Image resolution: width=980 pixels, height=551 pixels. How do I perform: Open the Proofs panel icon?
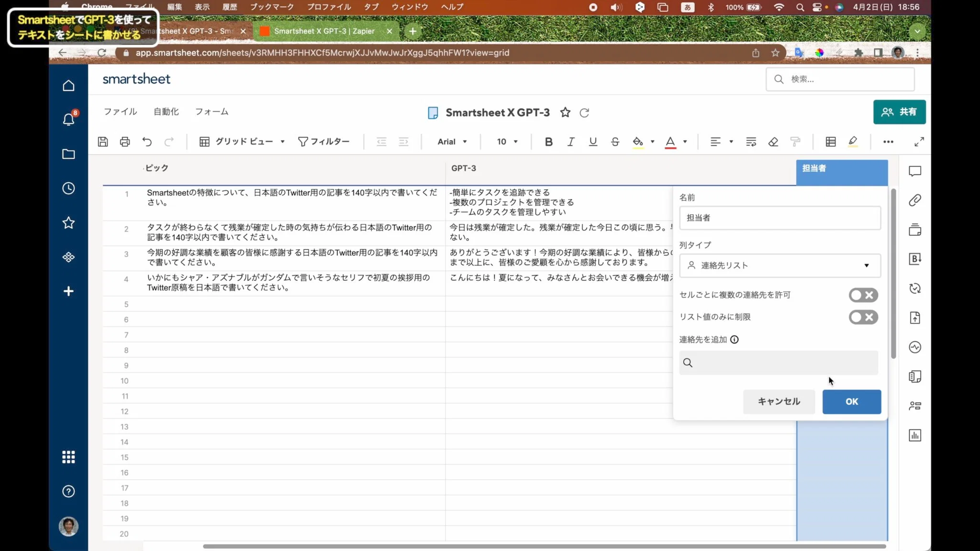coord(915,230)
